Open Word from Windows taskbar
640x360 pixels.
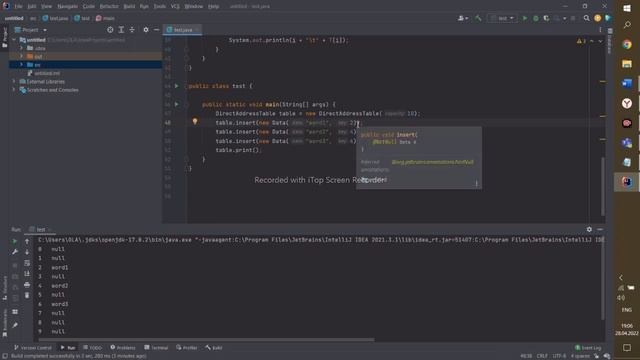coord(627,83)
